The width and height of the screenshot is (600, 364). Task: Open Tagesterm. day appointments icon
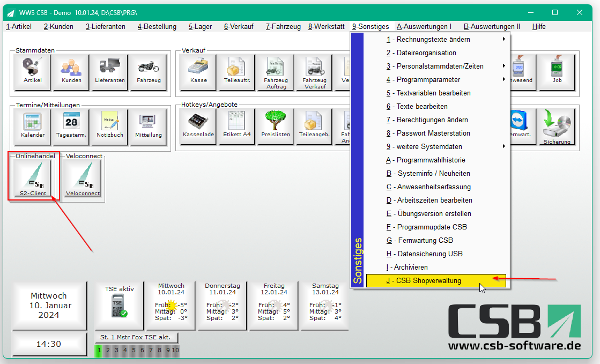pyautogui.click(x=71, y=127)
